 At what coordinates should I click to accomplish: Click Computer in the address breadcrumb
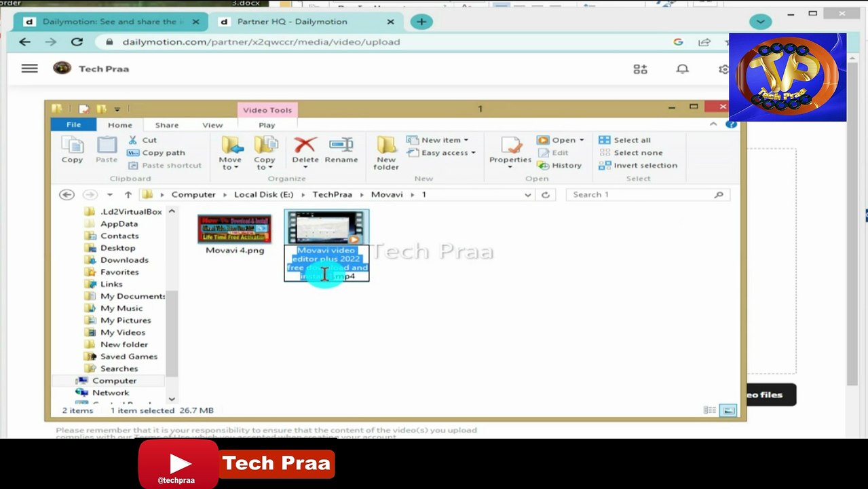click(x=193, y=194)
